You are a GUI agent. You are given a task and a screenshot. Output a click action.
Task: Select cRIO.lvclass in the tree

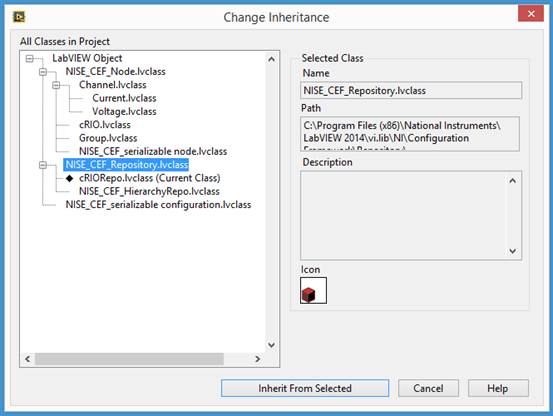(x=105, y=125)
